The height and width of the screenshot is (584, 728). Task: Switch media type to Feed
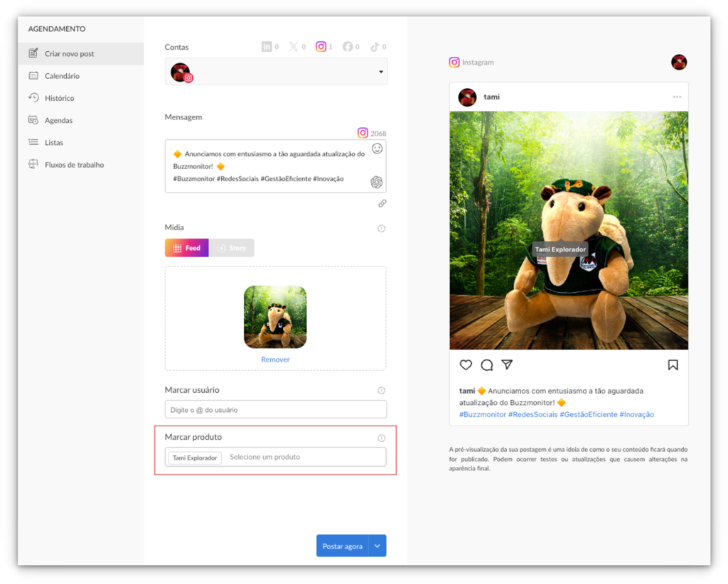pos(187,248)
